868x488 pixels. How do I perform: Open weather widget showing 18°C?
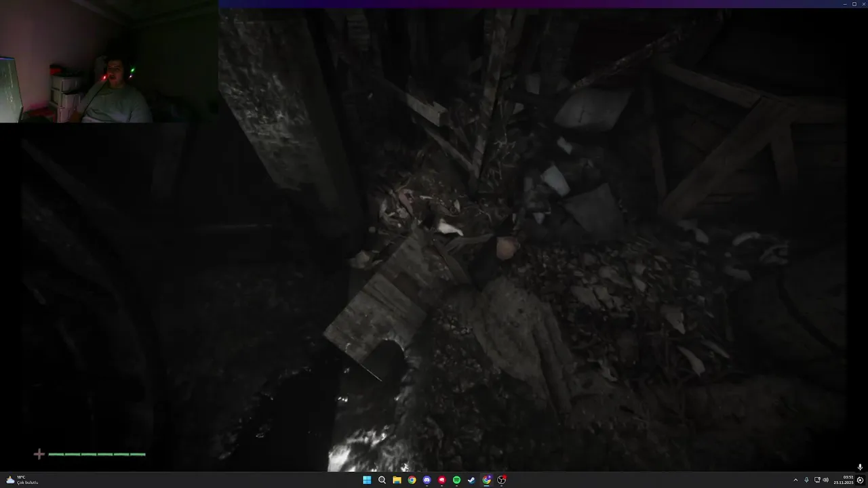[22, 480]
